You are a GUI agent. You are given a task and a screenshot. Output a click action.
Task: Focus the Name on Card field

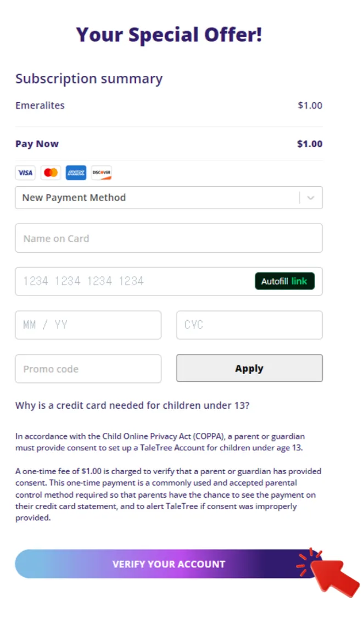(x=169, y=238)
